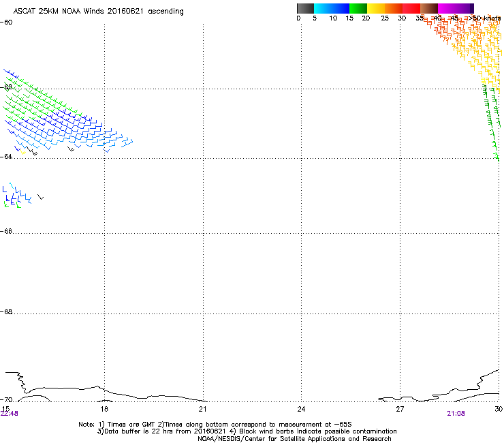Select the orange 25-30 knots color band
The image size is (504, 443).
[394, 8]
